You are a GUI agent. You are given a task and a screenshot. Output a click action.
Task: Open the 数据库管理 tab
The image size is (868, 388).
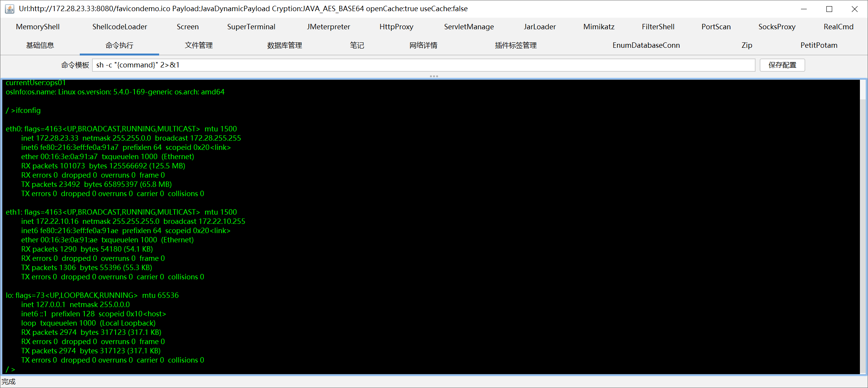(285, 45)
